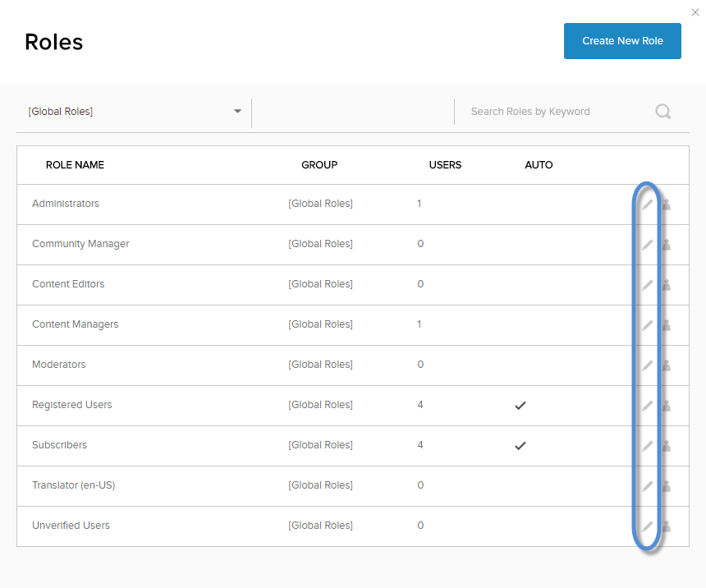Screen dimensions: 706x588
Task: Click pencil icon for Content Managers
Action: point(648,325)
